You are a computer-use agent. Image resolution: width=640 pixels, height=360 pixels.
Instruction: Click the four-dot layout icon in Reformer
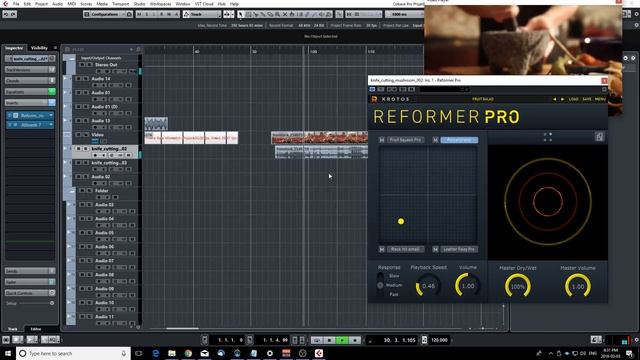click(x=548, y=137)
